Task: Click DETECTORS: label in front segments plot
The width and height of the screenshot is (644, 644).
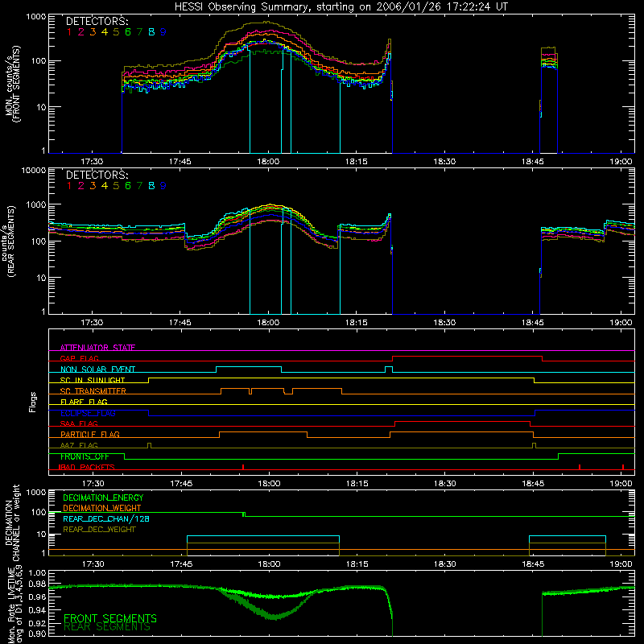Action: pyautogui.click(x=97, y=22)
